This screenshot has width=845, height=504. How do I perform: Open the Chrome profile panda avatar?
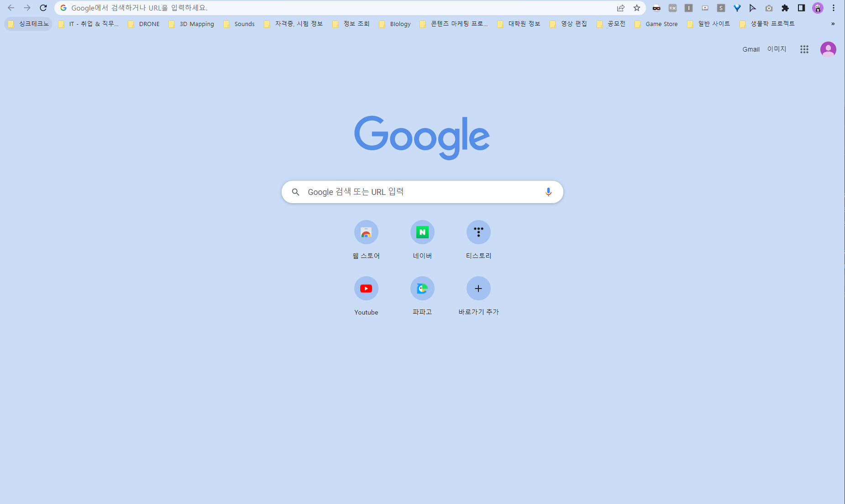pyautogui.click(x=818, y=8)
